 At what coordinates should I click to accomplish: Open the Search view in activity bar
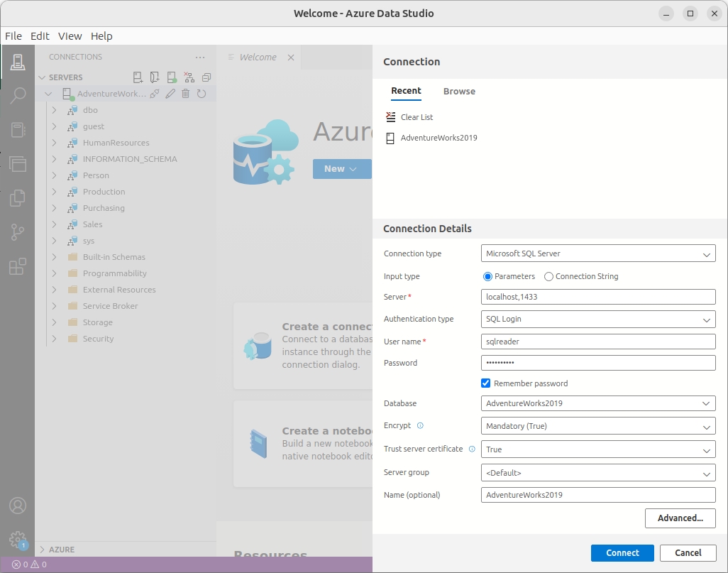18,95
